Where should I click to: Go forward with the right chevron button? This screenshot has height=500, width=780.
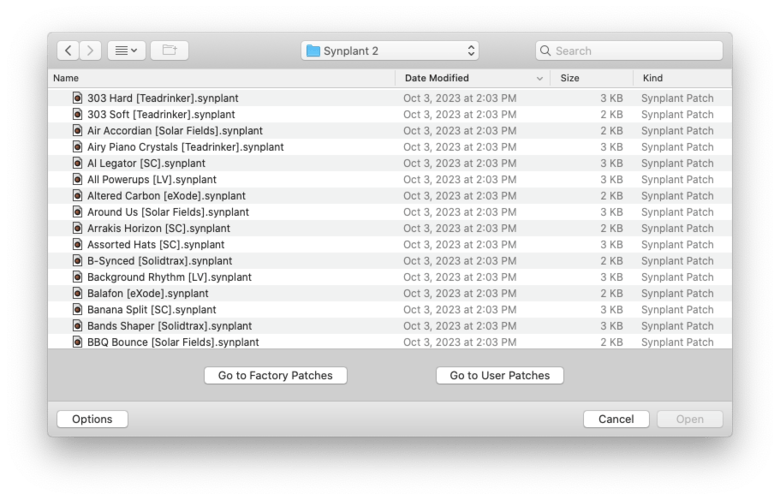tap(91, 50)
